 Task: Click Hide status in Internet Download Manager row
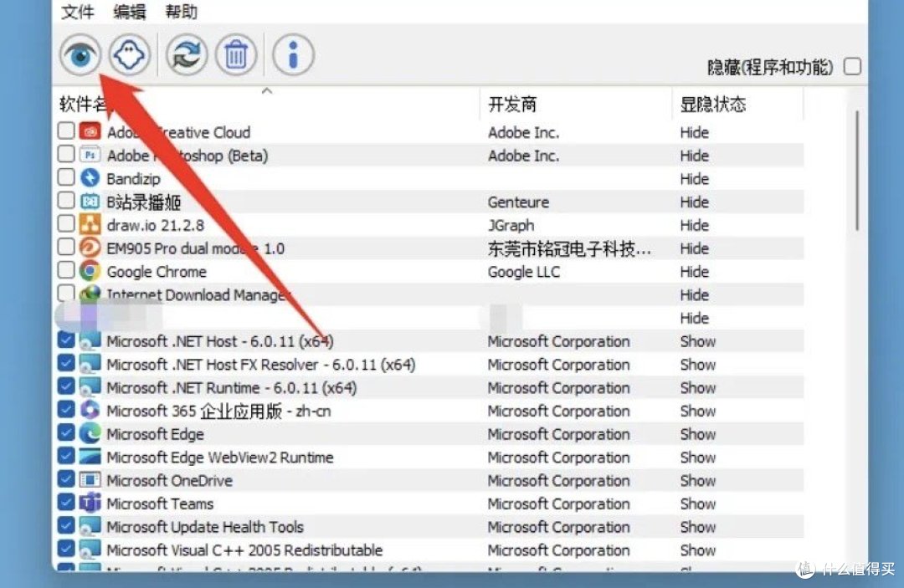[x=694, y=295]
